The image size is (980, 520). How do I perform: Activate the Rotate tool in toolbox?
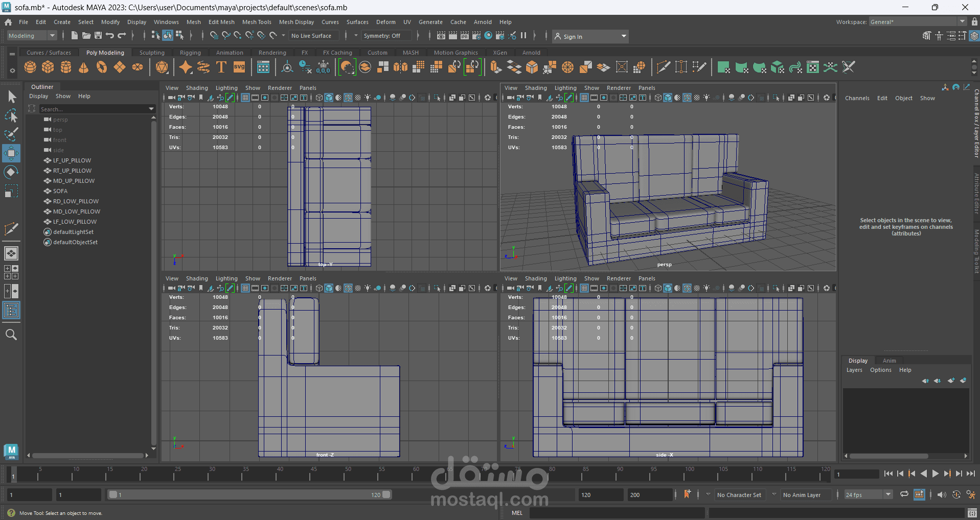tap(11, 172)
